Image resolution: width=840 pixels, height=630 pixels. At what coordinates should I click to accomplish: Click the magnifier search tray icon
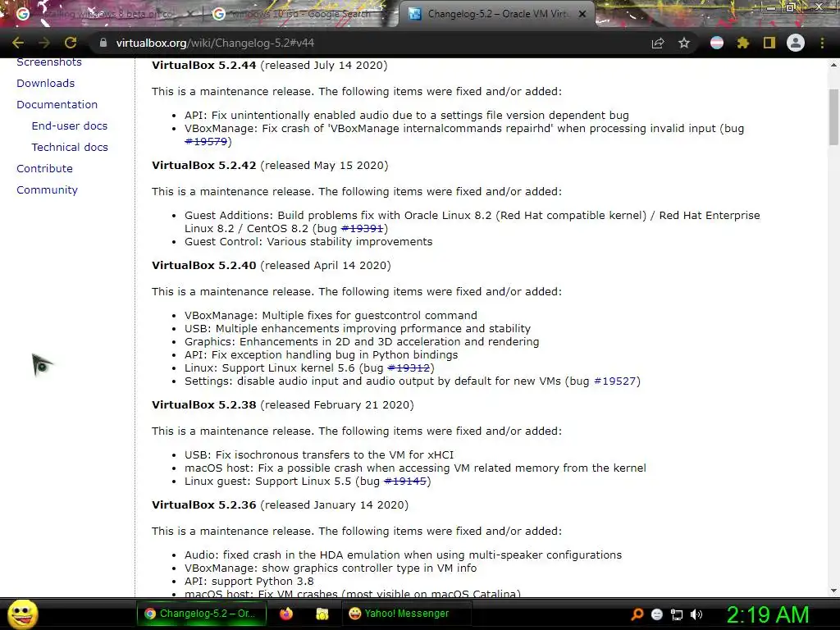(637, 614)
